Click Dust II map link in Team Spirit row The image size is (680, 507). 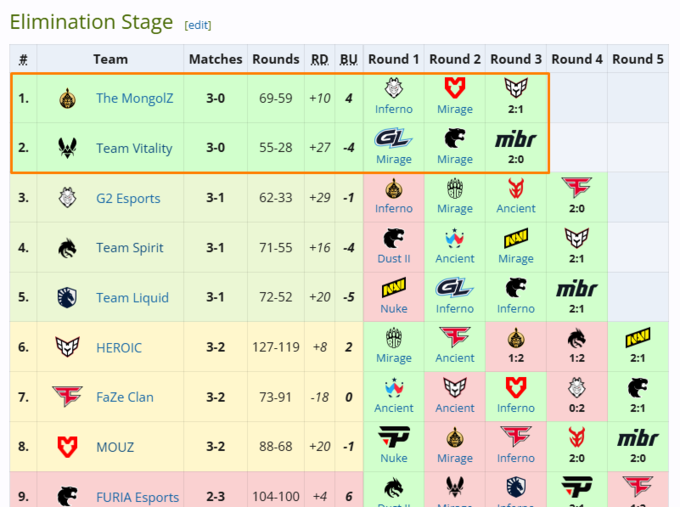pyautogui.click(x=394, y=259)
